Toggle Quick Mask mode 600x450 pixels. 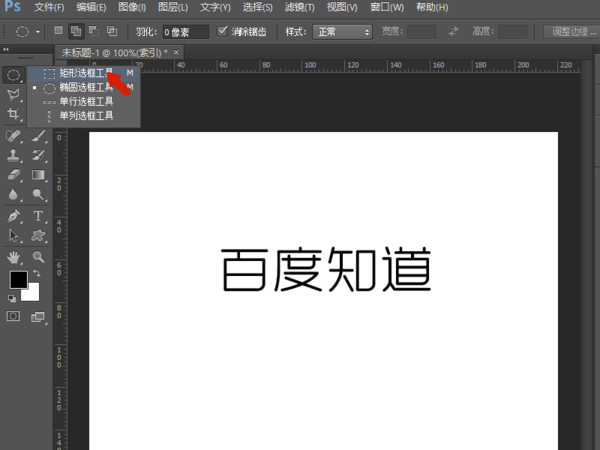13,316
